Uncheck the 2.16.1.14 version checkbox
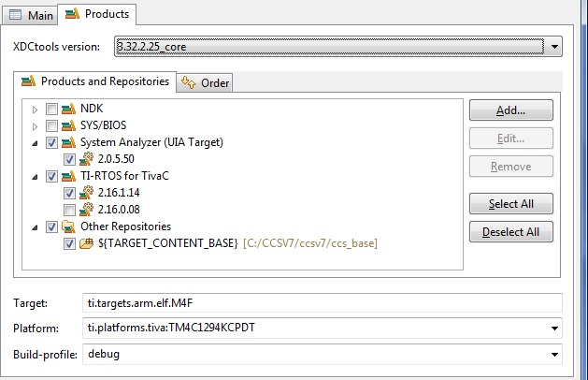The image size is (588, 380). point(69,194)
